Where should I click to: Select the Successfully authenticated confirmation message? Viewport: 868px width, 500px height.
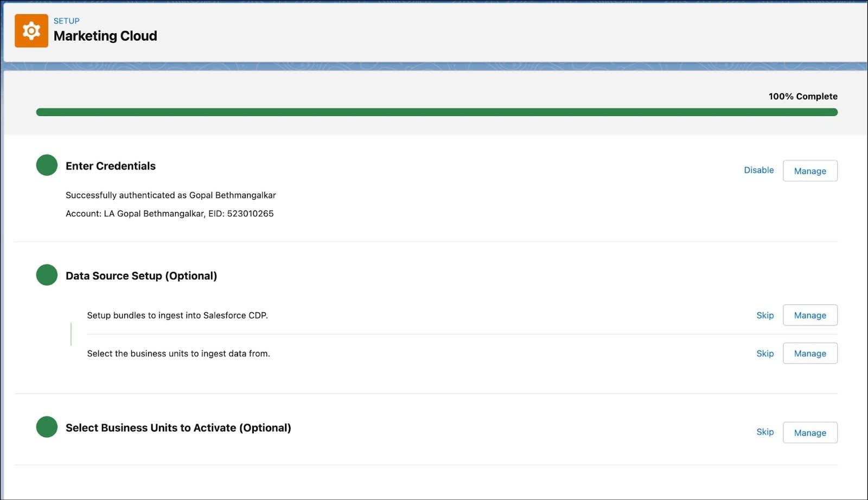click(170, 195)
